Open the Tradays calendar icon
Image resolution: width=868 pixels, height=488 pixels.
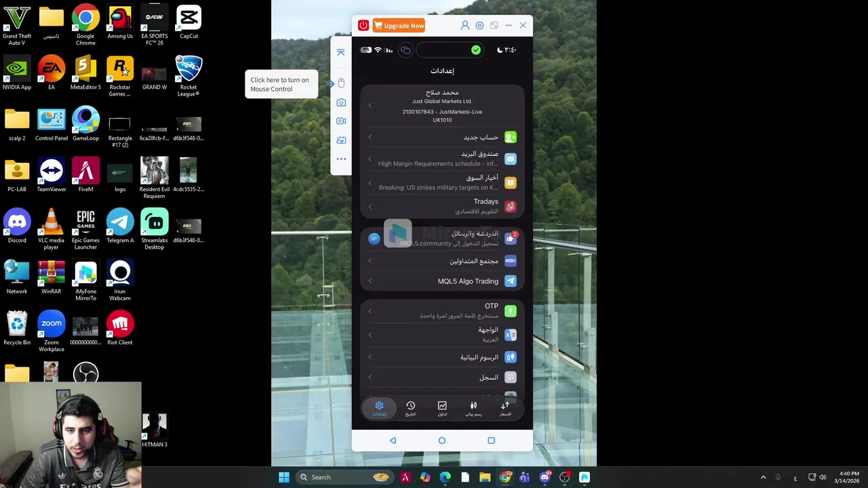click(x=511, y=207)
